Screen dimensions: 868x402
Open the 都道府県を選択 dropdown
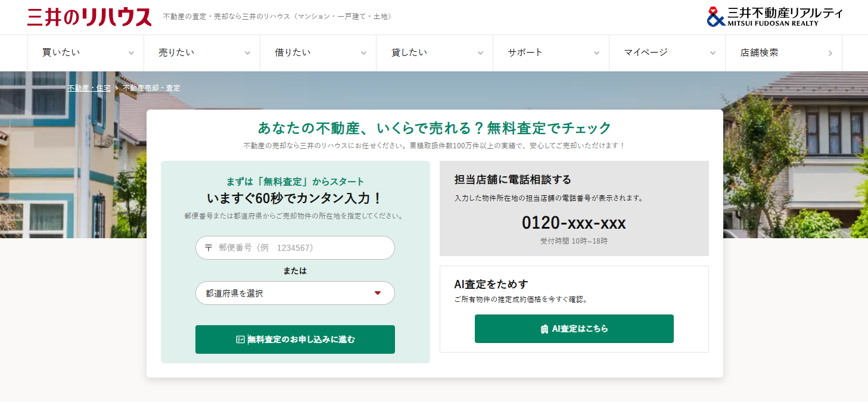295,293
